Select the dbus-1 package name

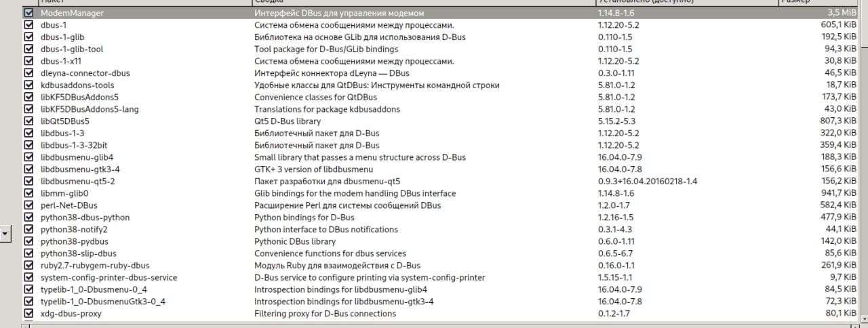click(54, 25)
